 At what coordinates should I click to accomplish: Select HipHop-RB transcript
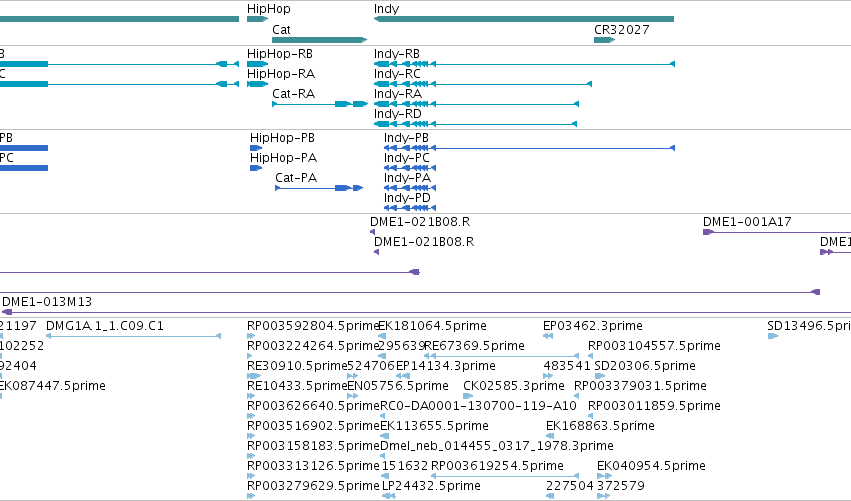(x=257, y=64)
